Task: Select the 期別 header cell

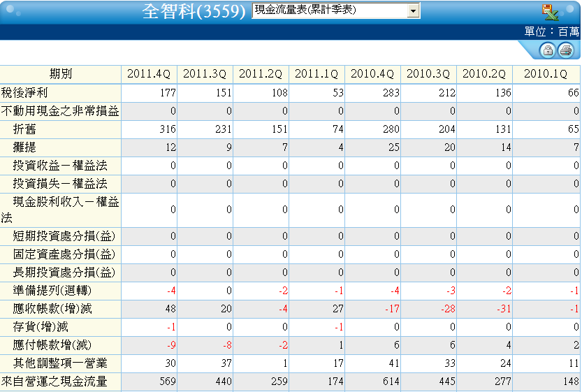Action: point(61,74)
